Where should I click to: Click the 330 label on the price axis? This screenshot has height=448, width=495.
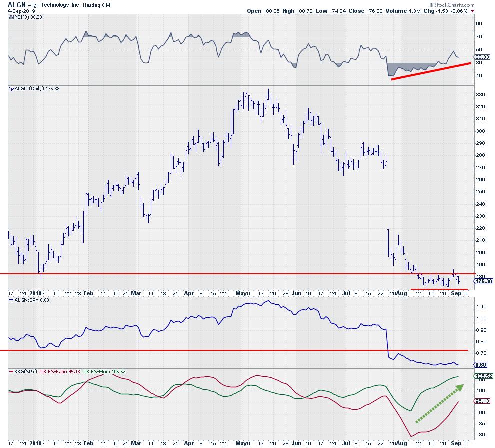(481, 95)
